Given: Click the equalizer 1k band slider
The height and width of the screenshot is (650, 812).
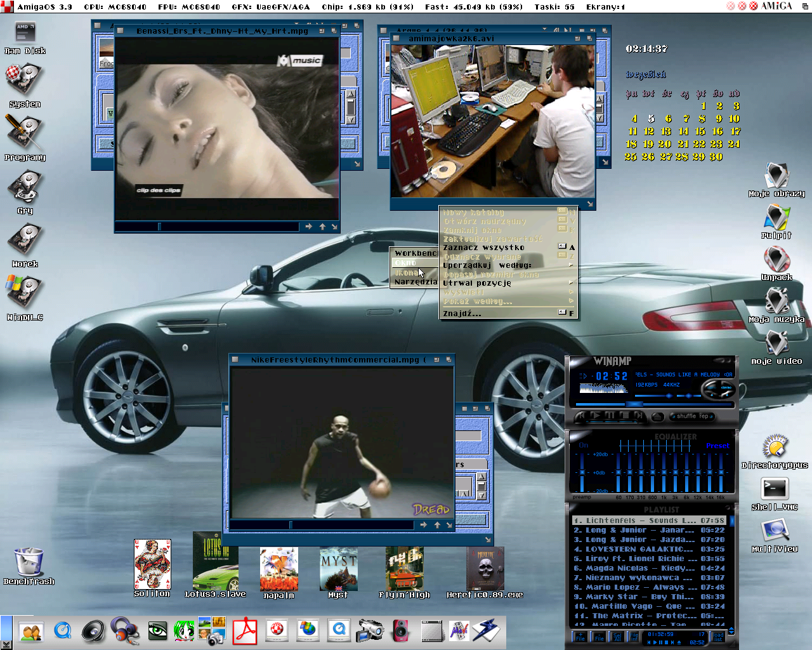Looking at the screenshot, I should (664, 473).
